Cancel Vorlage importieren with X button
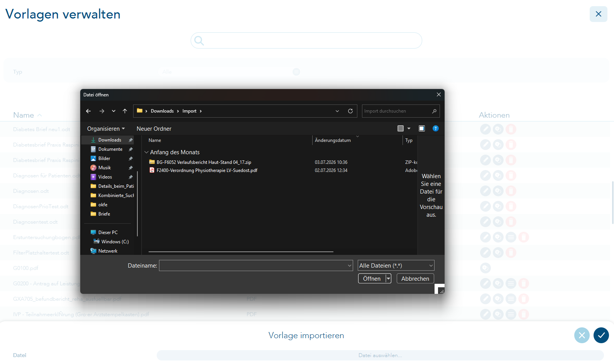Image resolution: width=614 pixels, height=364 pixels. click(582, 335)
